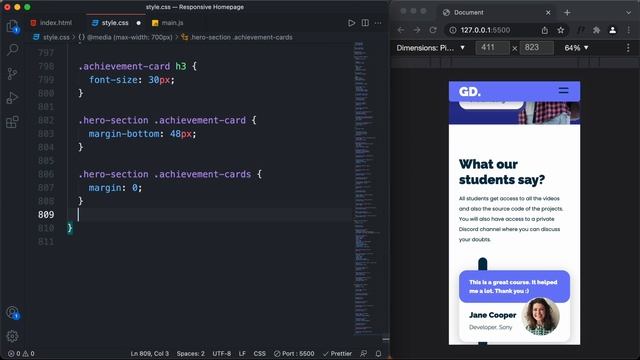Image resolution: width=640 pixels, height=360 pixels.
Task: Change end of line via LF
Action: point(242,353)
